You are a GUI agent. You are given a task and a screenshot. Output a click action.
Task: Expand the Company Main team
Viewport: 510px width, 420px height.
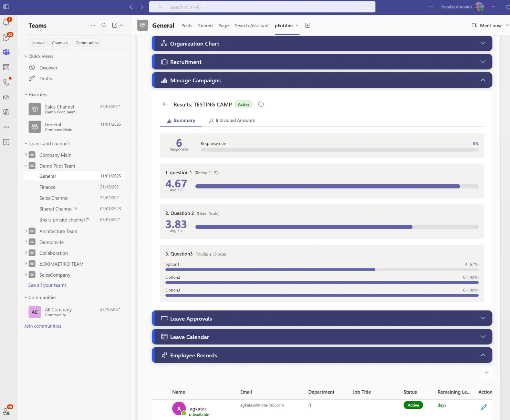(x=26, y=155)
